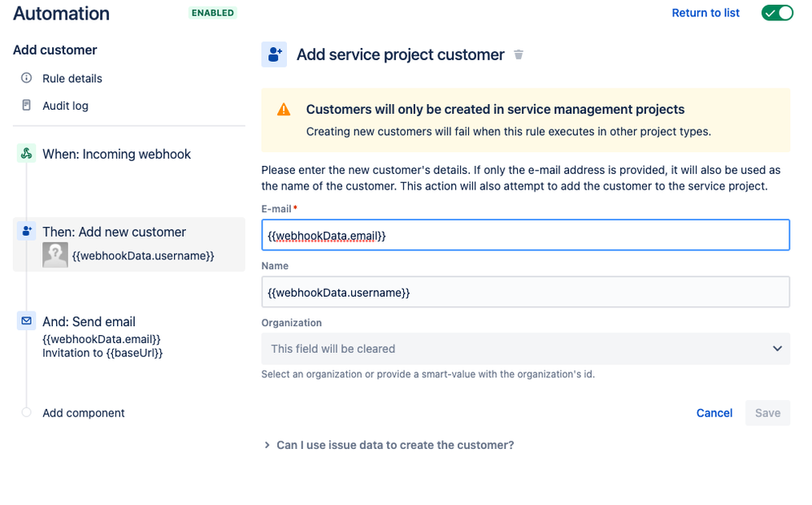Screen dimensions: 812x505
Task: Open Rule details in the sidebar
Action: (x=73, y=78)
